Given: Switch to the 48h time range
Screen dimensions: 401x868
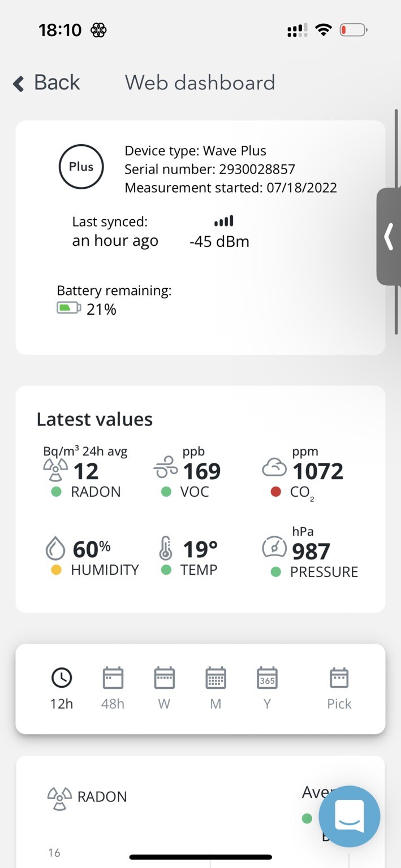Looking at the screenshot, I should [x=113, y=688].
